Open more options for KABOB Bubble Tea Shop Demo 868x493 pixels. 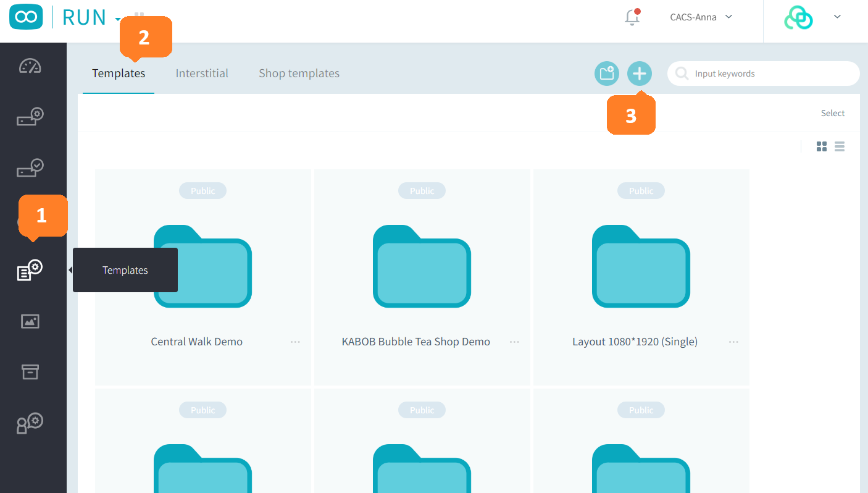click(x=514, y=342)
